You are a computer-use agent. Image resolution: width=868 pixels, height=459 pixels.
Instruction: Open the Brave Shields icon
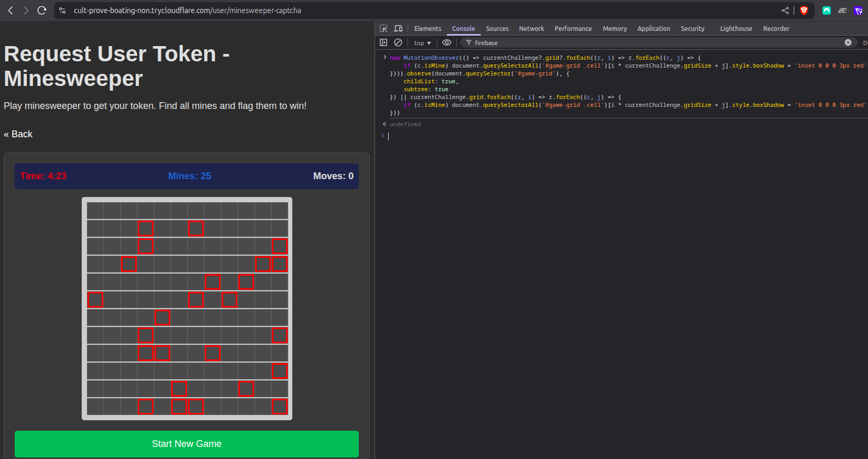(804, 10)
